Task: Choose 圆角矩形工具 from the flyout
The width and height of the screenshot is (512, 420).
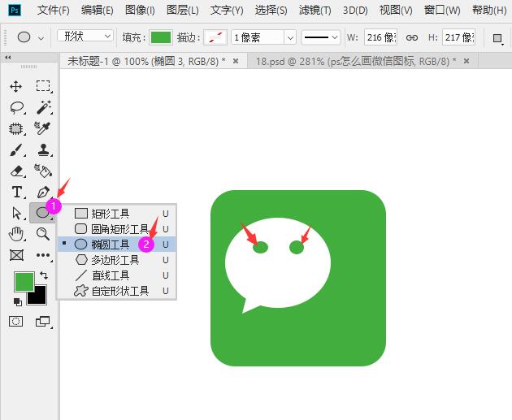Action: (116, 229)
